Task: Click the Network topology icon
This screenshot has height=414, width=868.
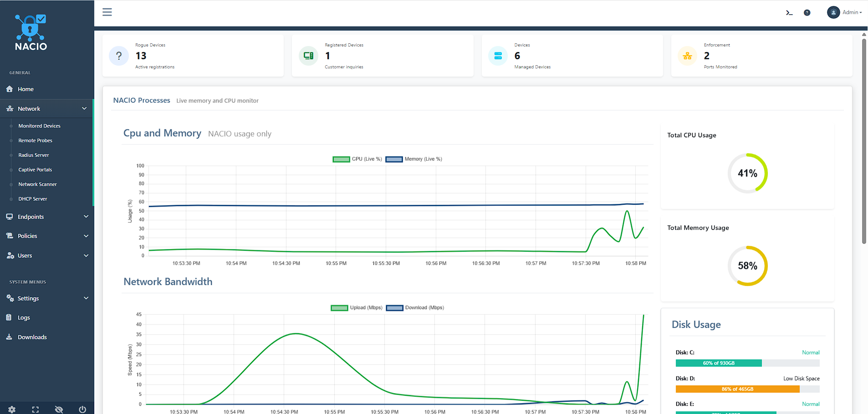Action: (10, 109)
